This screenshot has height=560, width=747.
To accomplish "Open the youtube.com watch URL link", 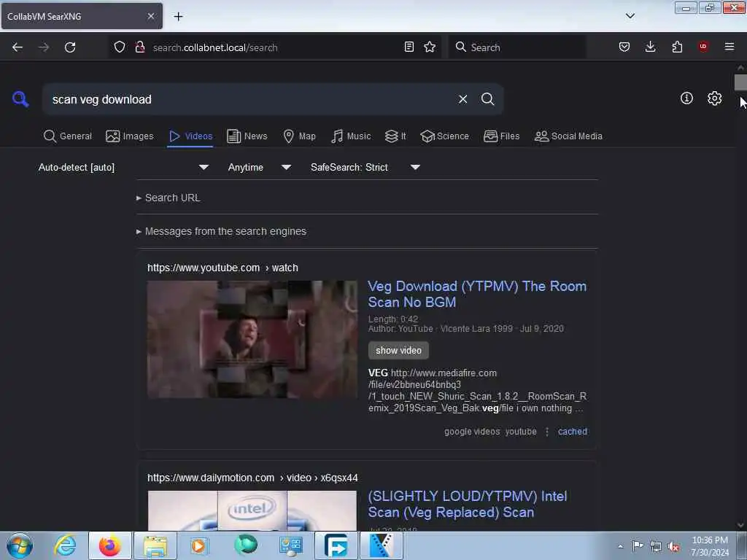I will click(222, 268).
